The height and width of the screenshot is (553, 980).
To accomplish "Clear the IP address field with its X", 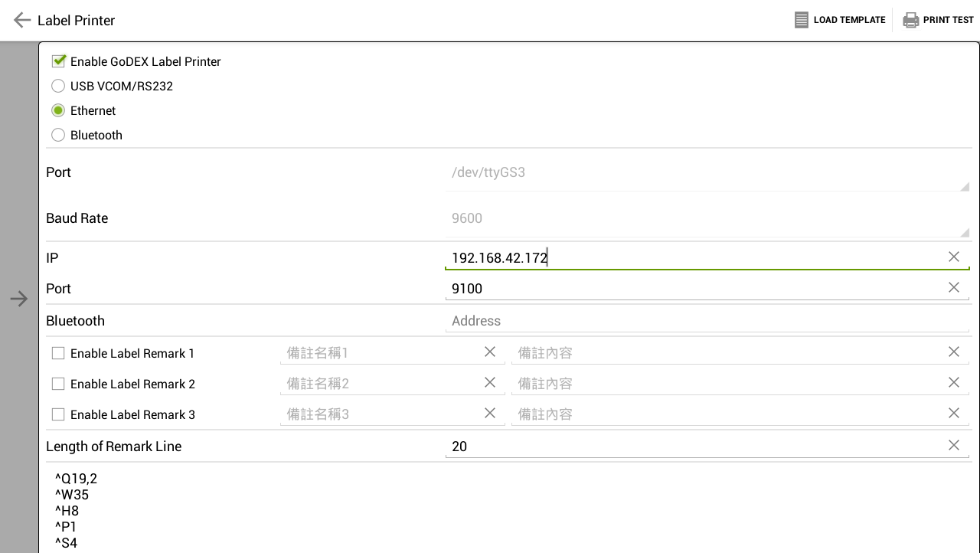I will [x=954, y=257].
